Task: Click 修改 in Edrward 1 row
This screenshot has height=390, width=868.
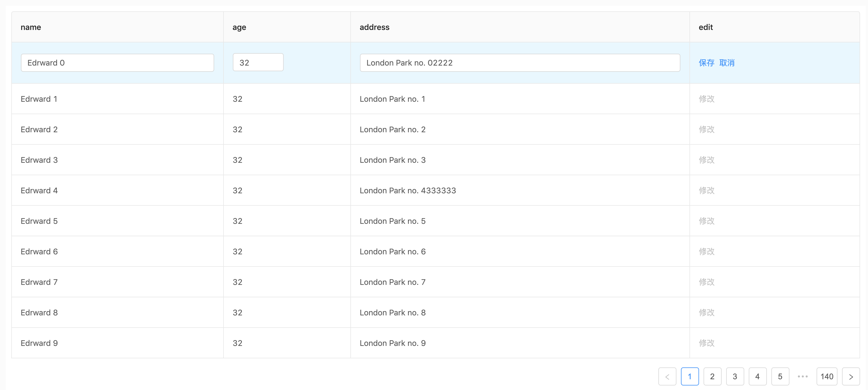Action: tap(706, 99)
